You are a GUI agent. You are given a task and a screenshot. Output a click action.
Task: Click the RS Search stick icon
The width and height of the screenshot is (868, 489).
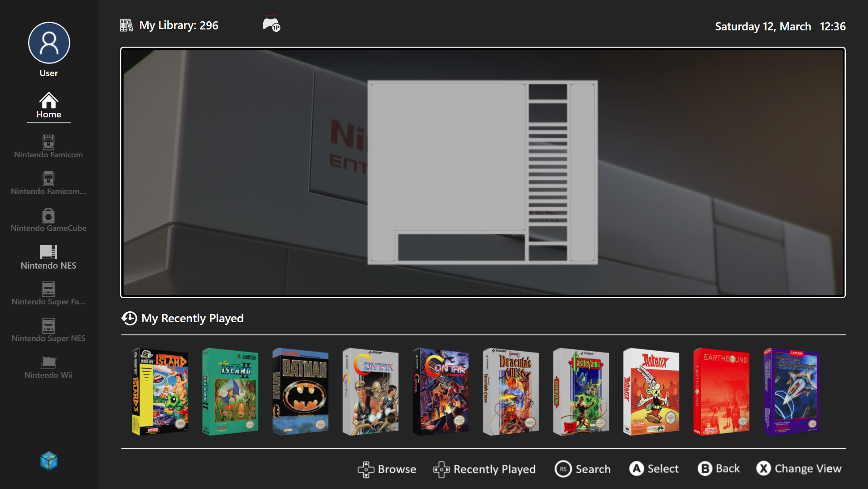pyautogui.click(x=563, y=469)
